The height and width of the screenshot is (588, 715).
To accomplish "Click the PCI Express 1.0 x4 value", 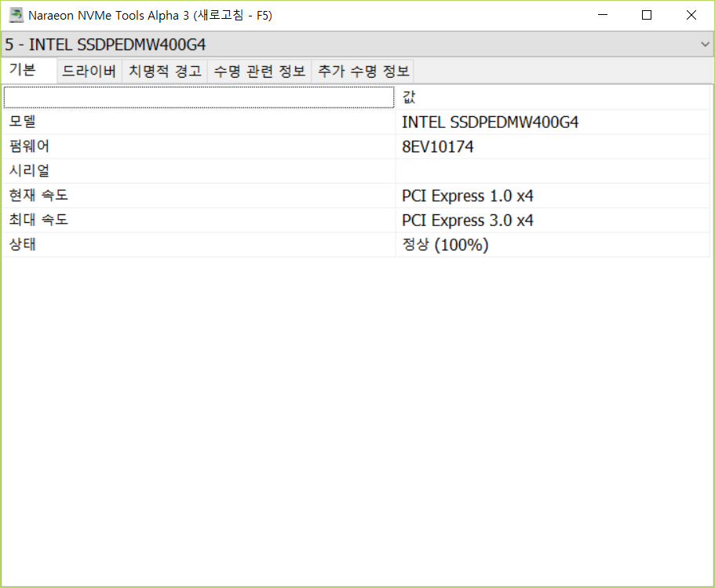I will click(x=468, y=196).
